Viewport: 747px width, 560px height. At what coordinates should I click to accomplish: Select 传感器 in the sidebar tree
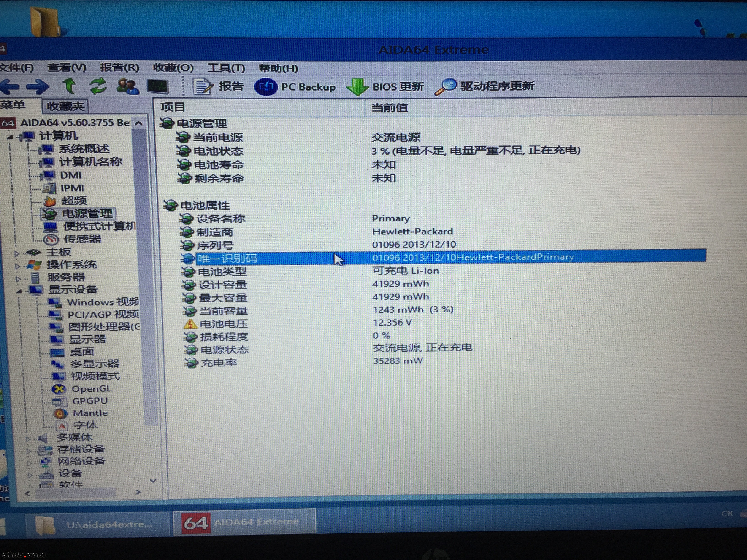point(82,239)
